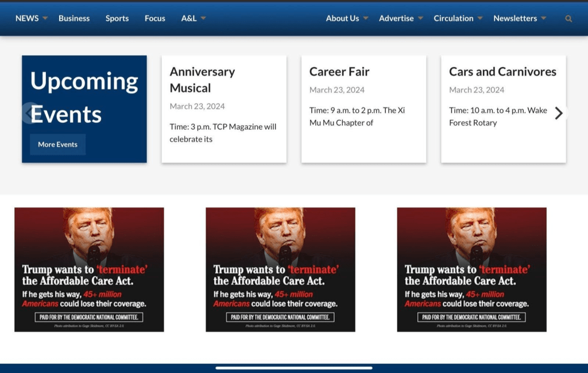Click the left Affordable Care Act ad
The height and width of the screenshot is (373, 588).
[x=89, y=269]
